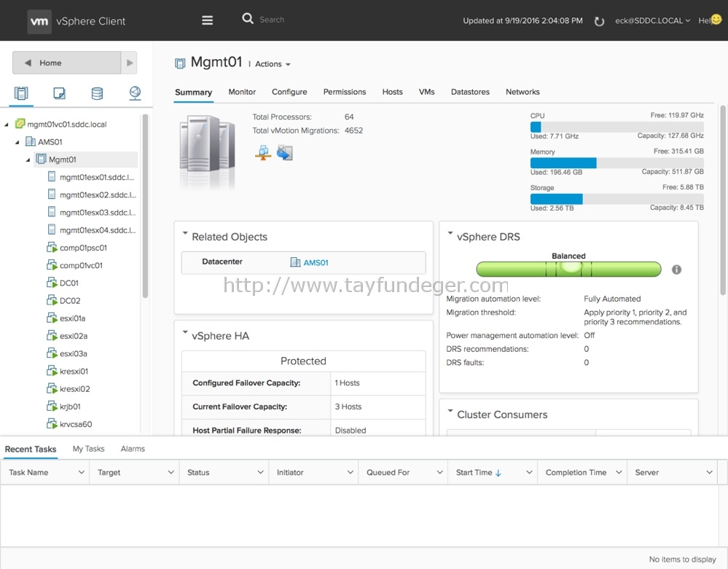
Task: Select the DC02 VM
Action: click(63, 301)
